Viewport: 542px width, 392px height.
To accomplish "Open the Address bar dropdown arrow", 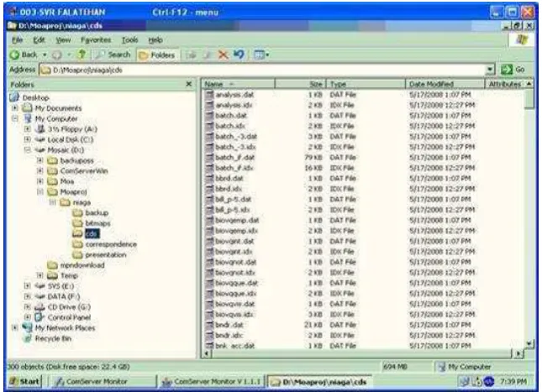I will 490,70.
